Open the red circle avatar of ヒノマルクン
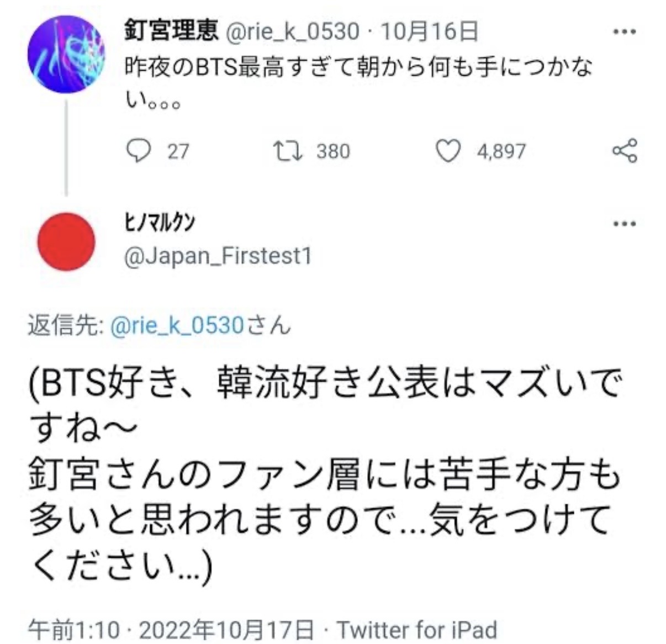Viewport: 666px width, 644px height. pos(66,241)
